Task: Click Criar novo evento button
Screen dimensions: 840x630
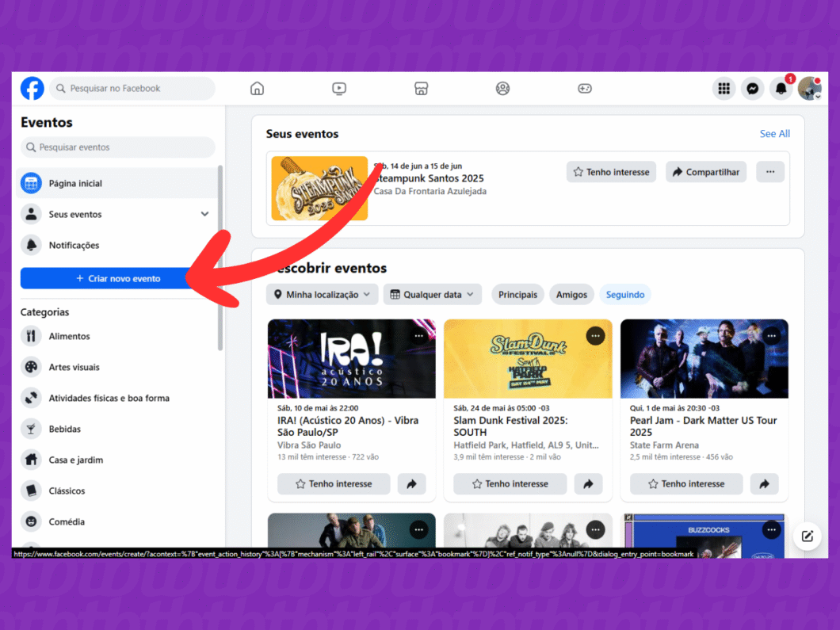Action: click(118, 279)
